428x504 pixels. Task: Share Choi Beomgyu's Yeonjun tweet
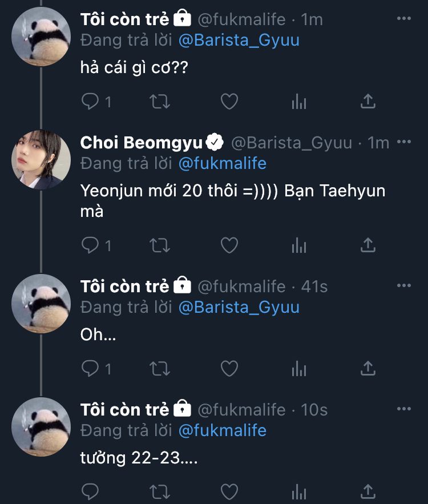point(369,245)
